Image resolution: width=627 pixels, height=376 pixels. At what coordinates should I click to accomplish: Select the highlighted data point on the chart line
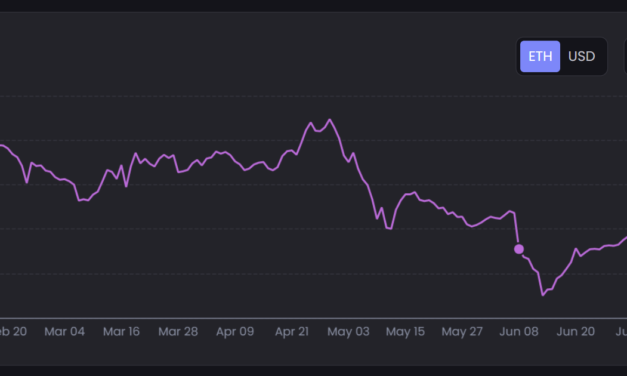(x=519, y=249)
